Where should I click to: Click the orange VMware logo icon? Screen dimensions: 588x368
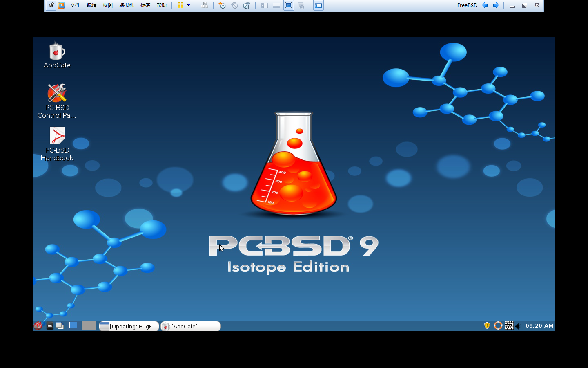(62, 5)
